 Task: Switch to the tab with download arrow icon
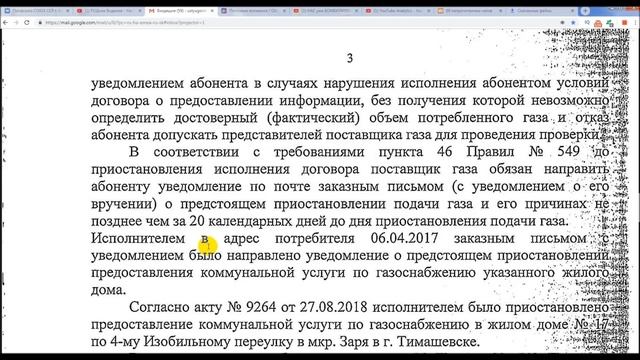point(542,11)
